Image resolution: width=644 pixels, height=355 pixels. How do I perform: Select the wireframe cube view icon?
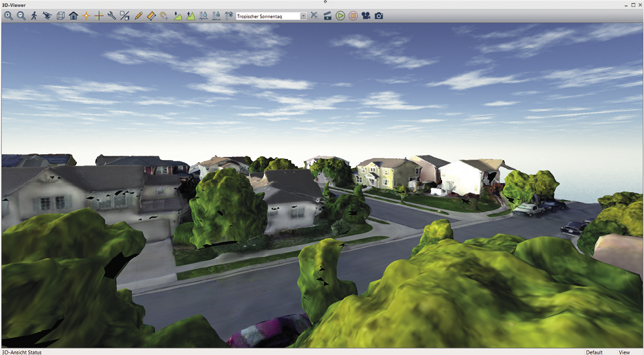point(60,16)
